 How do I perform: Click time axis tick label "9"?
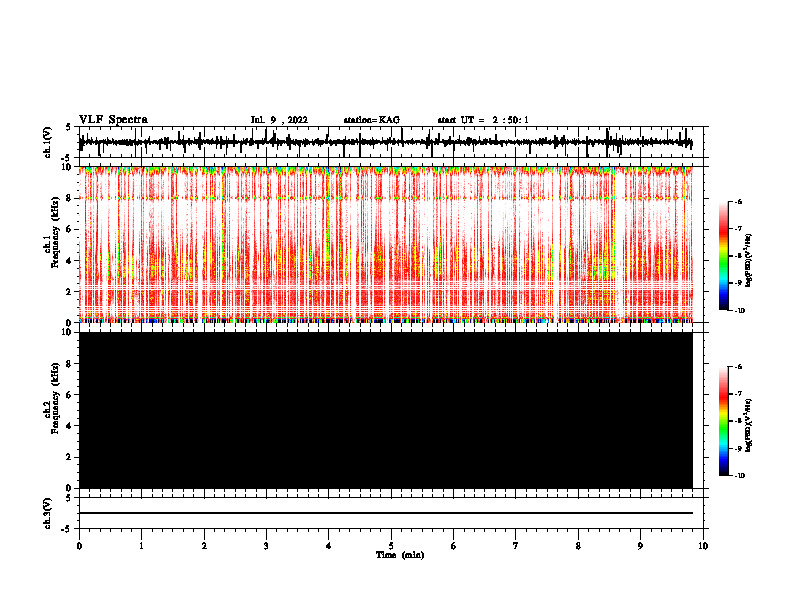tap(640, 546)
